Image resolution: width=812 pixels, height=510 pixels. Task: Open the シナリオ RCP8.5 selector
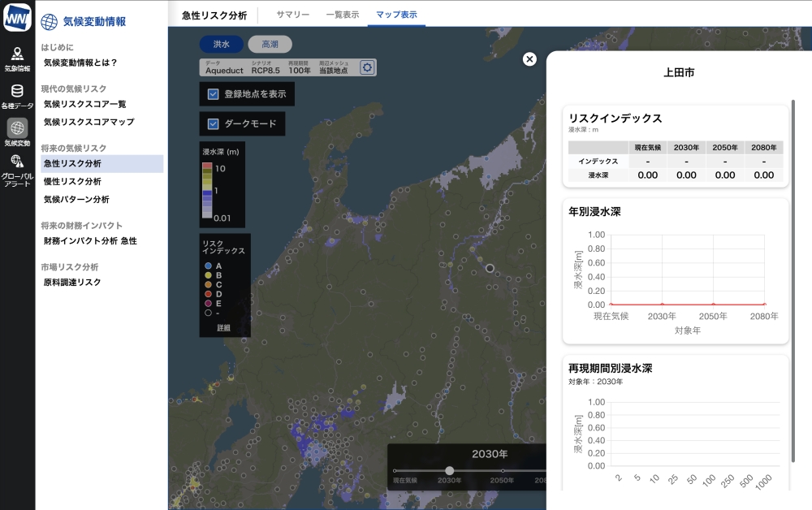click(266, 67)
